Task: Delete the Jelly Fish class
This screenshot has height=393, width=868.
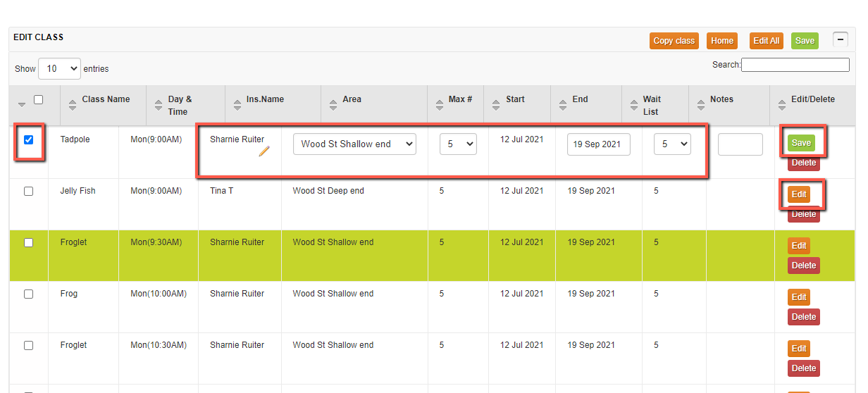Action: (804, 215)
